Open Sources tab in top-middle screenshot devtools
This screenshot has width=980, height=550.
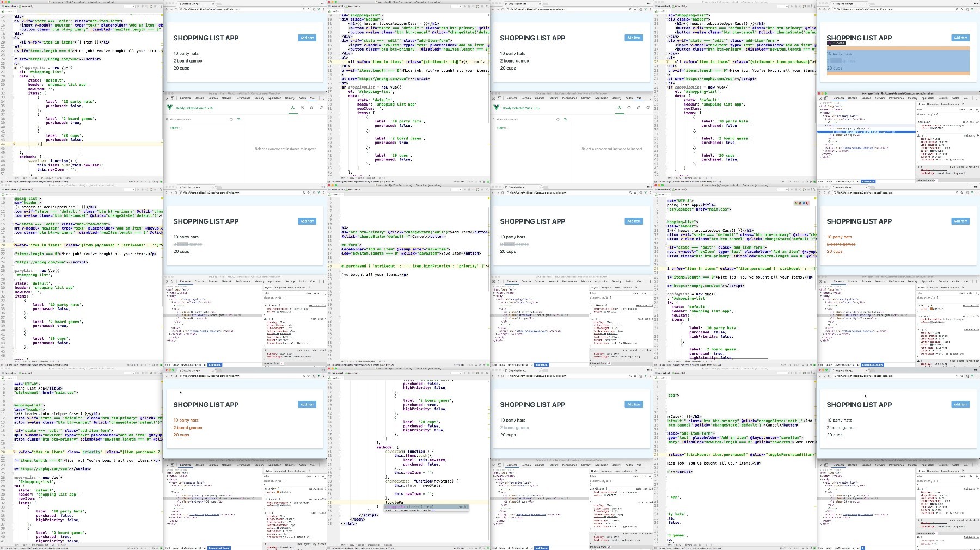click(540, 98)
